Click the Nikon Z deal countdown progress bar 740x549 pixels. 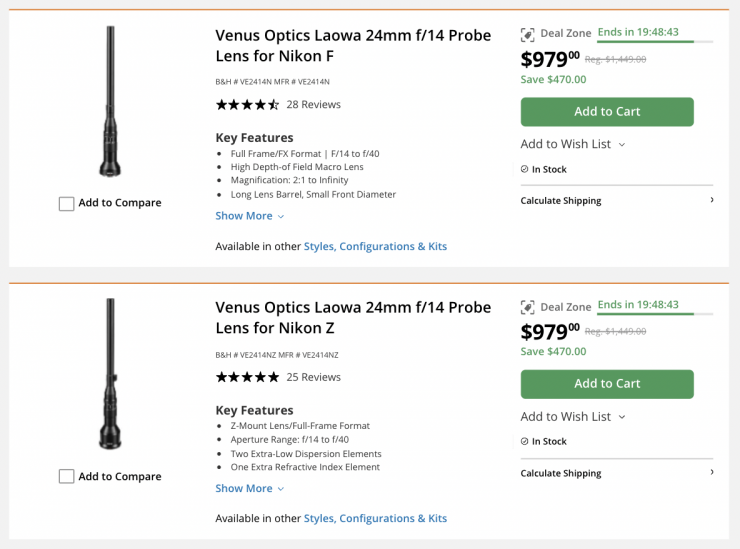tap(655, 314)
